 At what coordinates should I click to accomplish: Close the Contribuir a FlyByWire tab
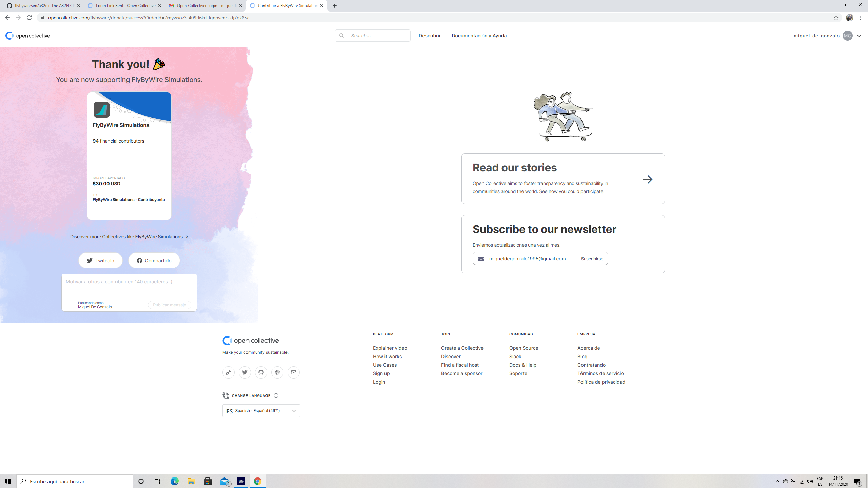tap(322, 6)
